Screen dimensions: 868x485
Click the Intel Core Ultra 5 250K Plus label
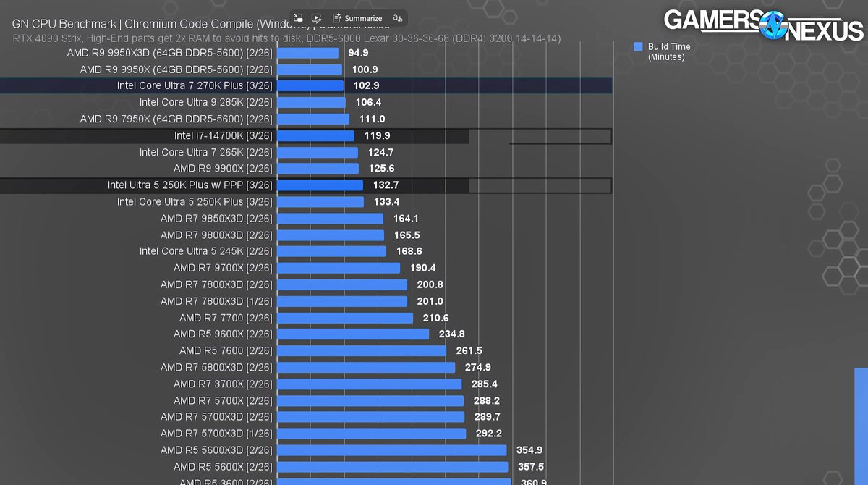pos(195,201)
